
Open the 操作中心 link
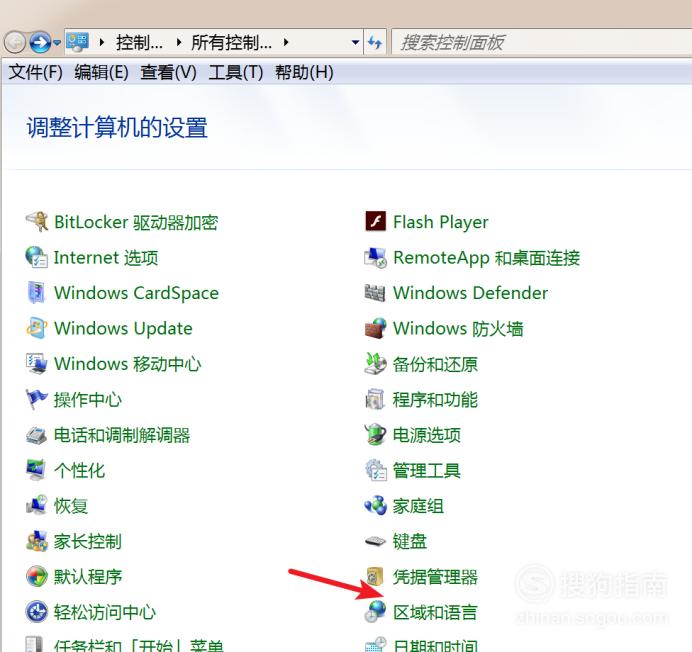tap(88, 399)
